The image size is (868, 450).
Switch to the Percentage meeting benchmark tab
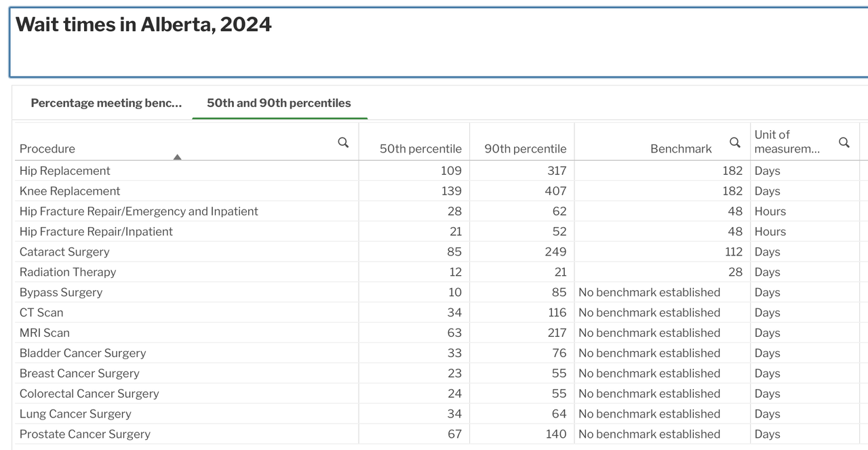coord(106,103)
